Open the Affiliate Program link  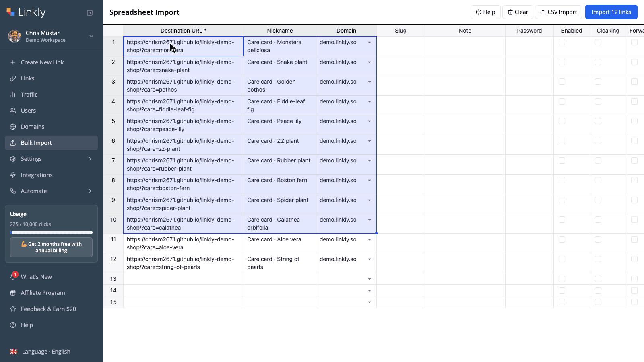pos(51,293)
